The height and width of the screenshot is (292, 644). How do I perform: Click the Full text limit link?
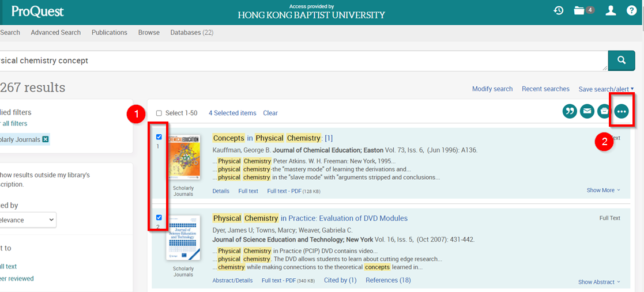click(x=9, y=267)
